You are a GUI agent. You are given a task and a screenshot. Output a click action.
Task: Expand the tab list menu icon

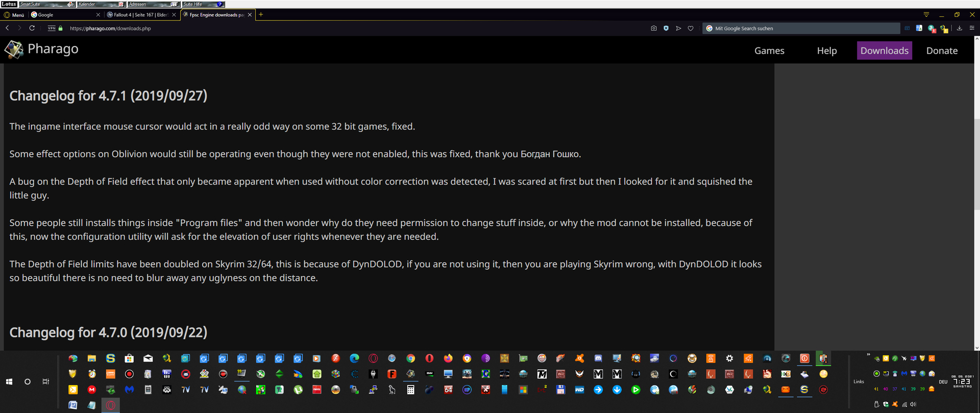(x=926, y=14)
